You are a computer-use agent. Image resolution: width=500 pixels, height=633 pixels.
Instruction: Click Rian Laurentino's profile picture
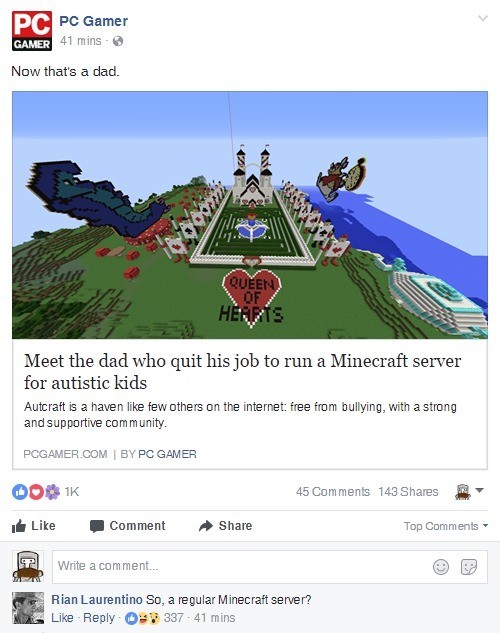pos(28,608)
